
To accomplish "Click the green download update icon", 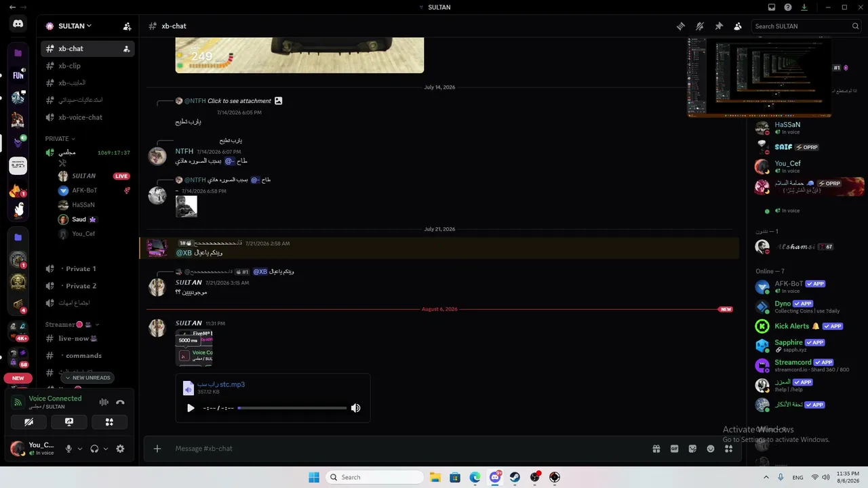I will coord(804,7).
